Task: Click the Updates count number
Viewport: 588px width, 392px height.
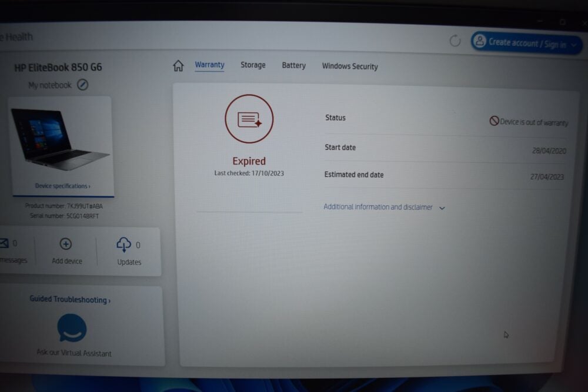Action: click(138, 245)
